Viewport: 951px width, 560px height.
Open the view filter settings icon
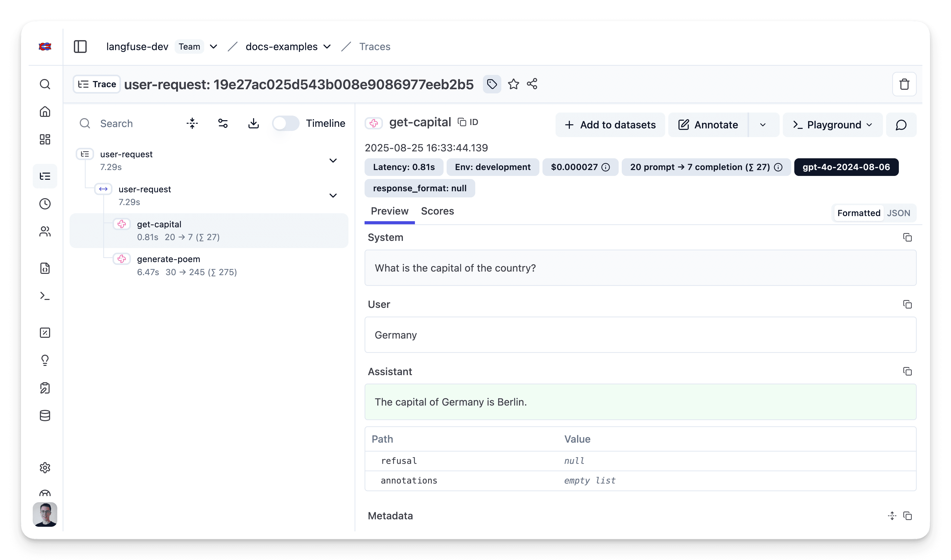coord(223,124)
